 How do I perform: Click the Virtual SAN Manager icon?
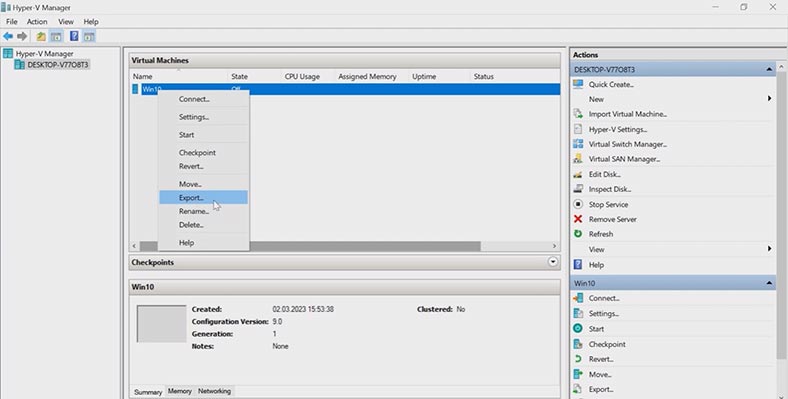[x=578, y=159]
